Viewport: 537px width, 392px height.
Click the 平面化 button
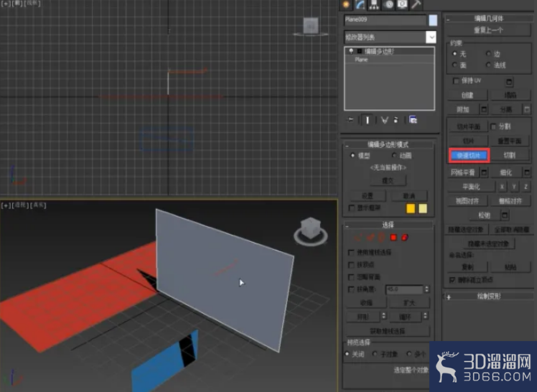tap(471, 187)
